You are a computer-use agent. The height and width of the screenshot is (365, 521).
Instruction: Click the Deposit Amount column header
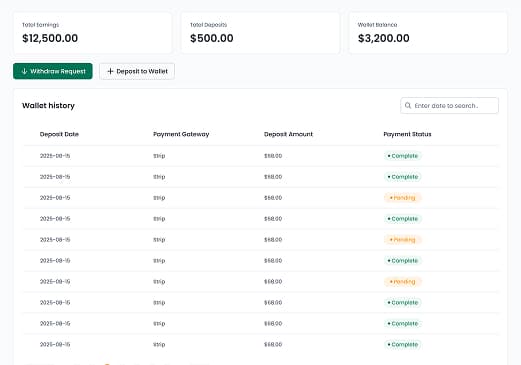click(288, 134)
